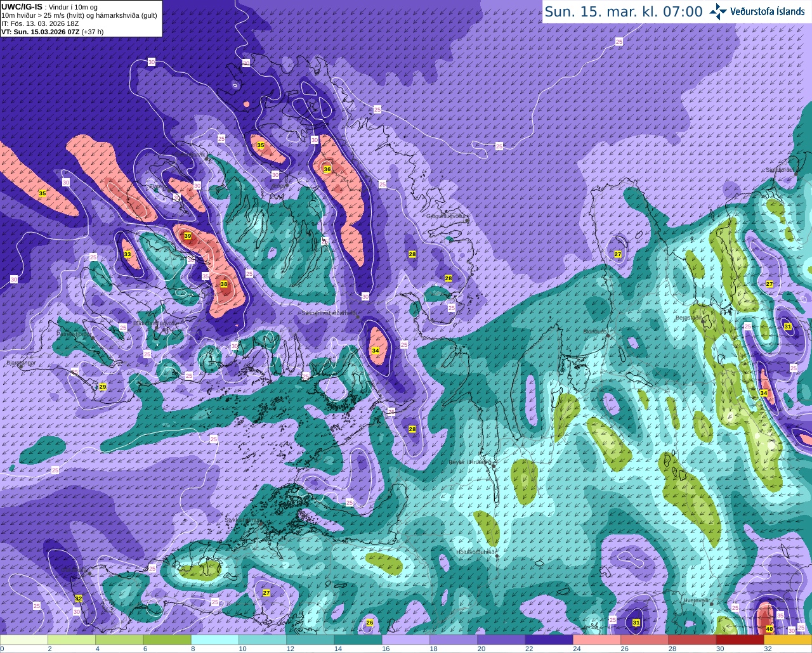
Task: Pick the 2–4 m/s light green legend swatch
Action: (72, 640)
